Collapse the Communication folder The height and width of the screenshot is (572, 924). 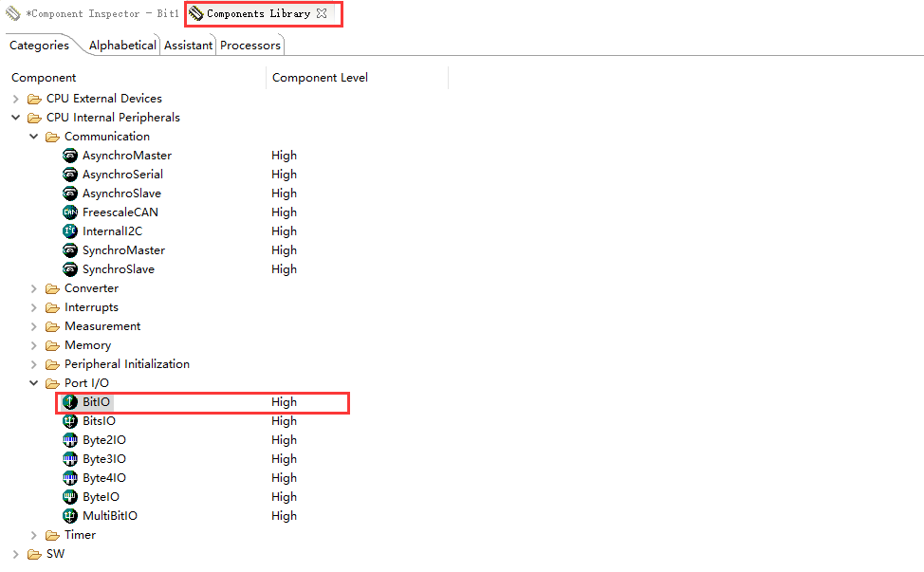coord(33,136)
